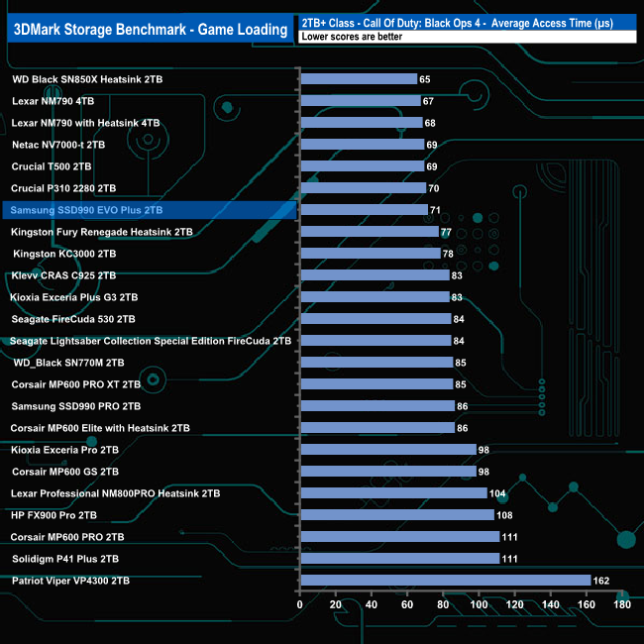The image size is (644, 644).
Task: Click the x-axis tick label '120'
Action: [514, 604]
